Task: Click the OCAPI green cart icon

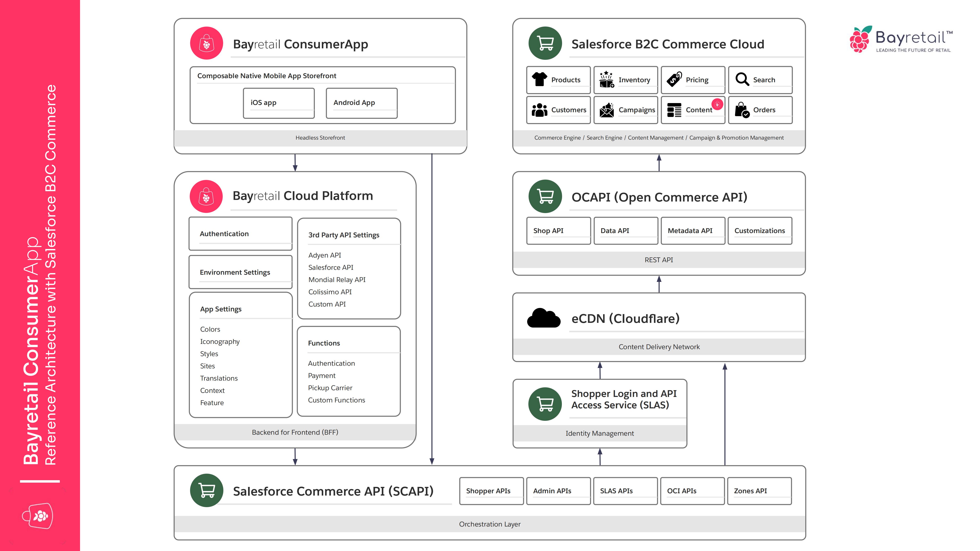Action: (x=545, y=196)
